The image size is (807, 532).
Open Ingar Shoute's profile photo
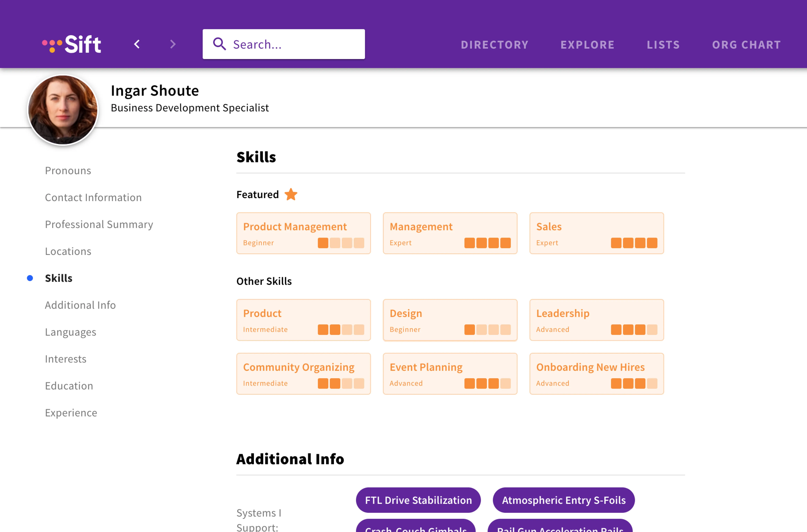63,110
